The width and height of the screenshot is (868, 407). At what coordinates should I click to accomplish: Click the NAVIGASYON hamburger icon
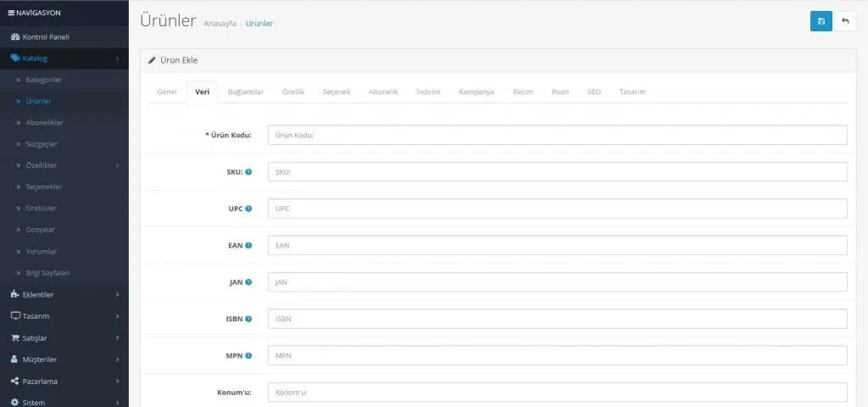pyautogui.click(x=11, y=13)
